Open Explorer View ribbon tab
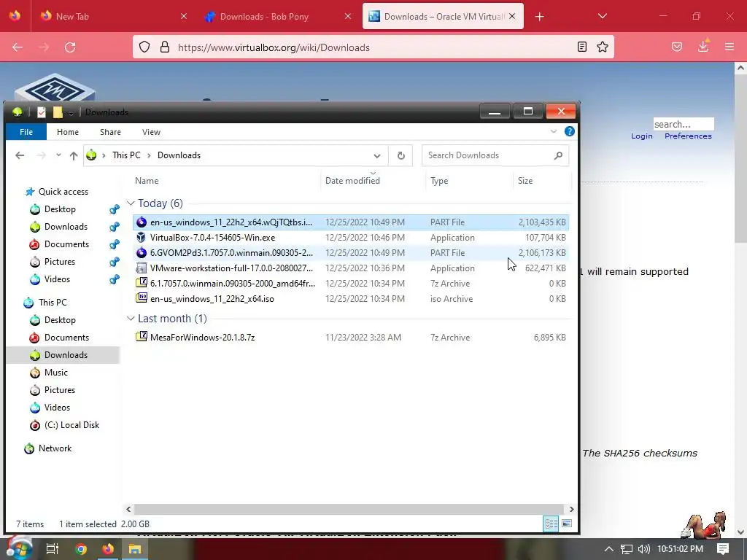The height and width of the screenshot is (560, 747). (151, 132)
